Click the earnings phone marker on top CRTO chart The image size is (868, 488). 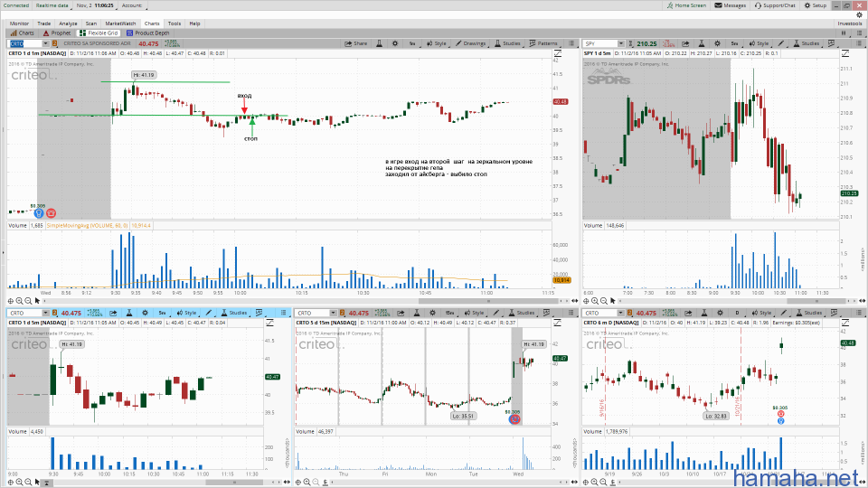(x=51, y=213)
